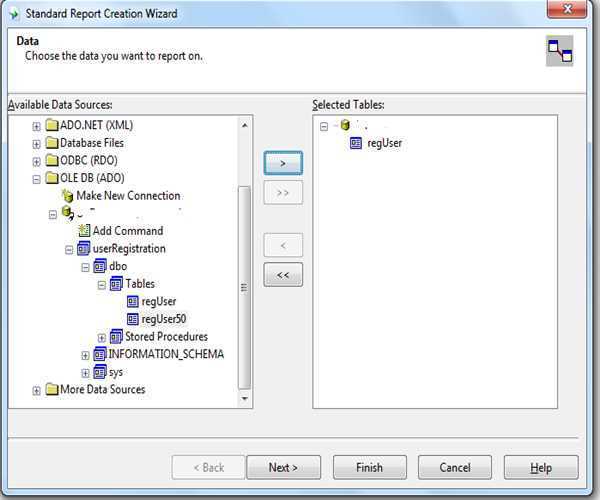Expand the INFORMATION_SCHEMA node
This screenshot has height=500, width=600.
click(x=85, y=355)
